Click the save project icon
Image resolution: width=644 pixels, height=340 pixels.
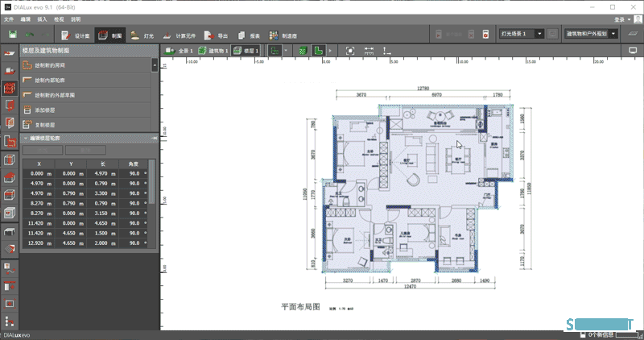13,35
